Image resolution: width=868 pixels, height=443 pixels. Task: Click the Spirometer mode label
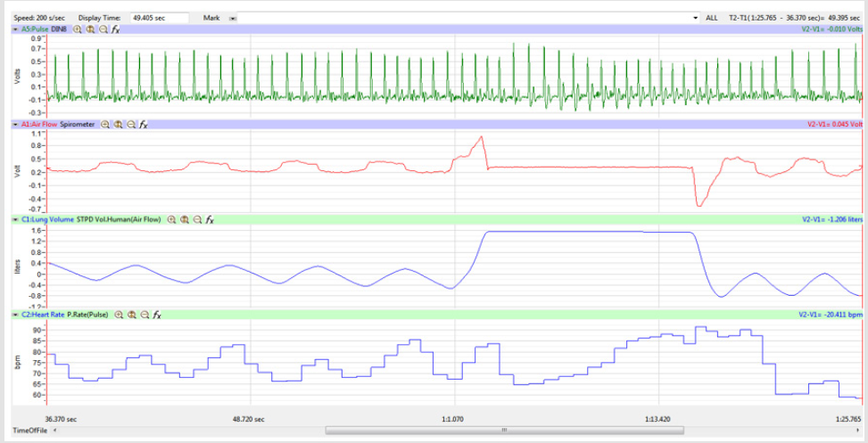[79, 125]
